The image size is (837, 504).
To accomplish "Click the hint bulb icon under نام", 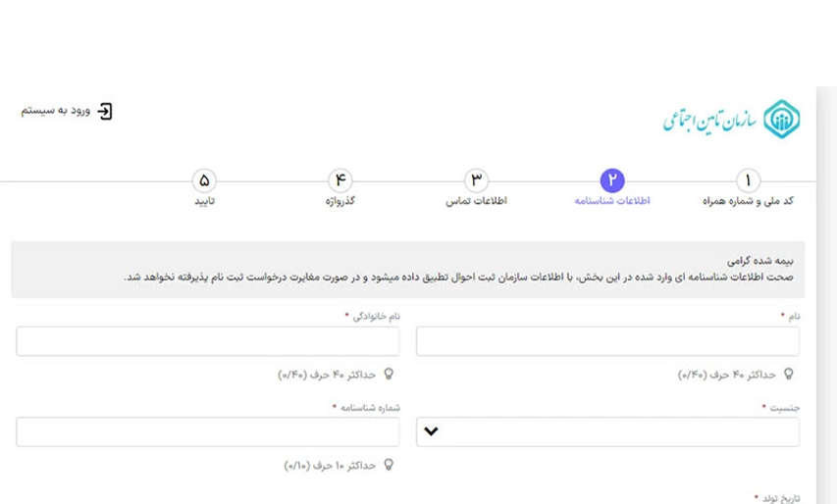I will [788, 374].
